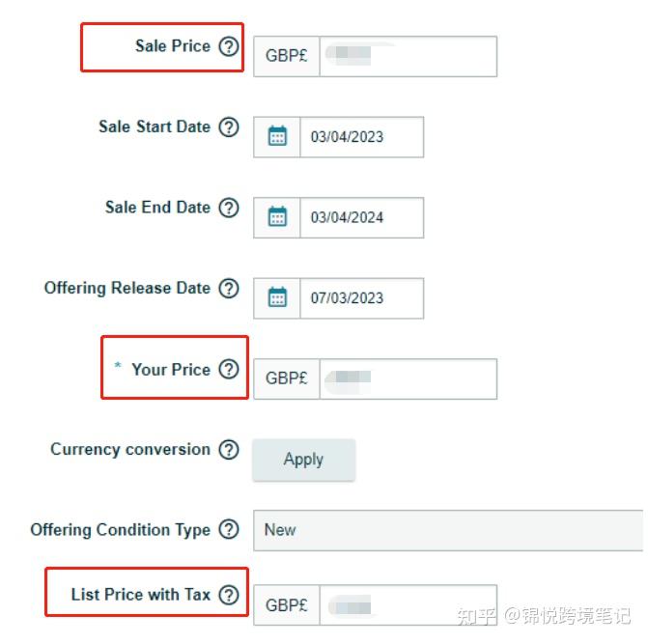Click the Offering Release Date 07/03/2023 field
Image resolution: width=648 pixels, height=644 pixels.
tap(361, 298)
